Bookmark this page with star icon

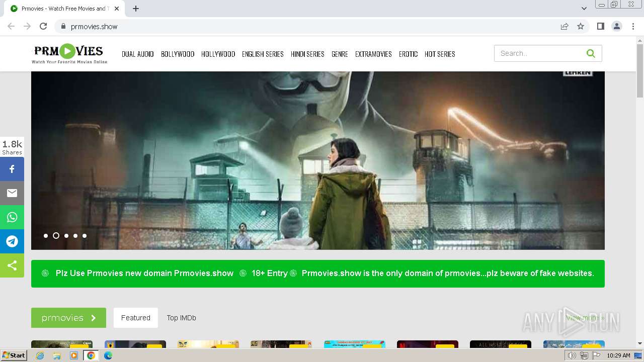(581, 26)
